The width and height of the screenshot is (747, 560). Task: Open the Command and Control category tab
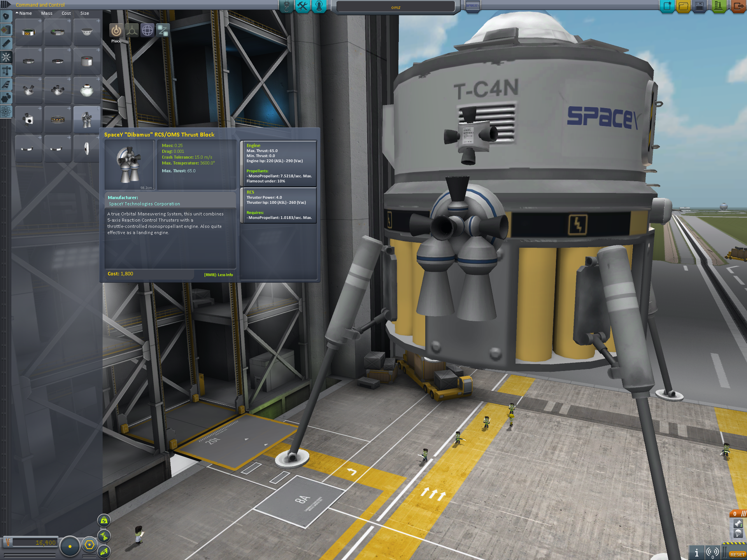[6, 57]
